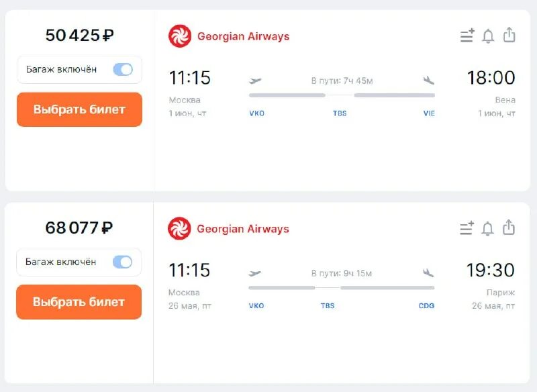Add the Paris flight to favorites list
Viewport: 537px width, 392px height.
pos(467,228)
